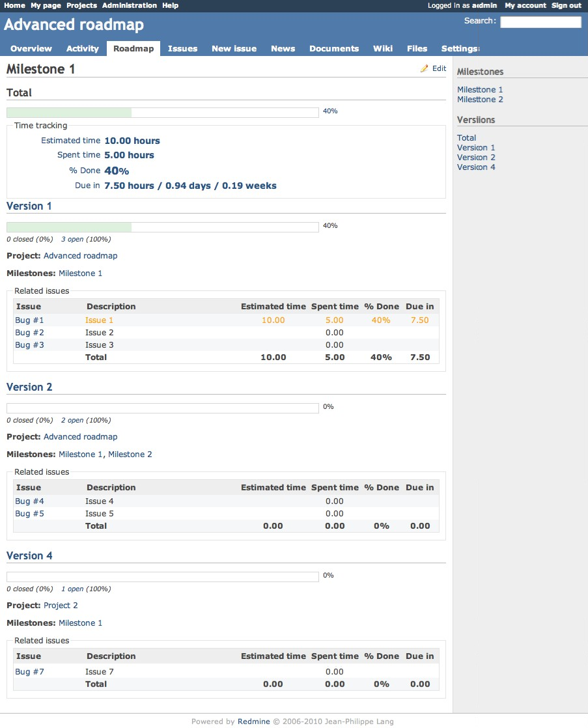The image size is (588, 728).
Task: Open Milestone 2 in sidebar
Action: click(x=480, y=100)
